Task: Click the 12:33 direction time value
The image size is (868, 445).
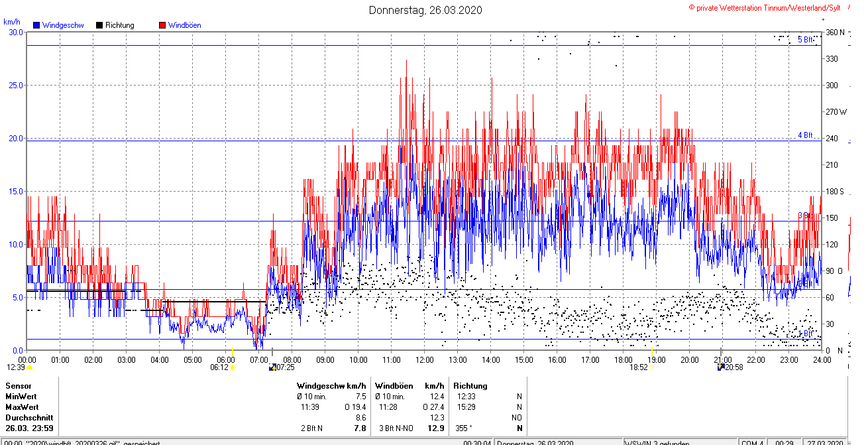Action: 467,396
